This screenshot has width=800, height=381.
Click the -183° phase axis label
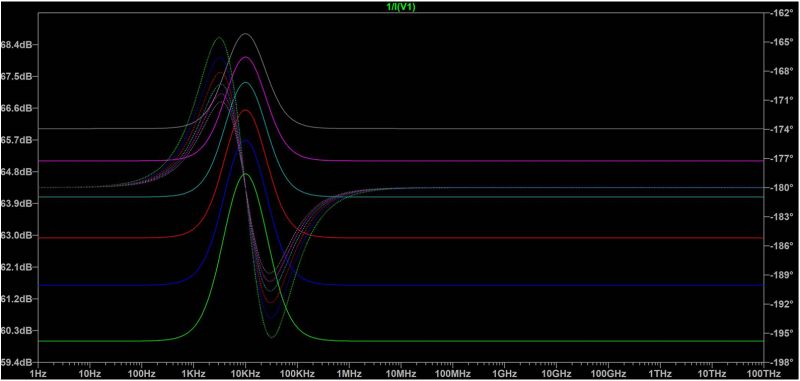coord(781,217)
